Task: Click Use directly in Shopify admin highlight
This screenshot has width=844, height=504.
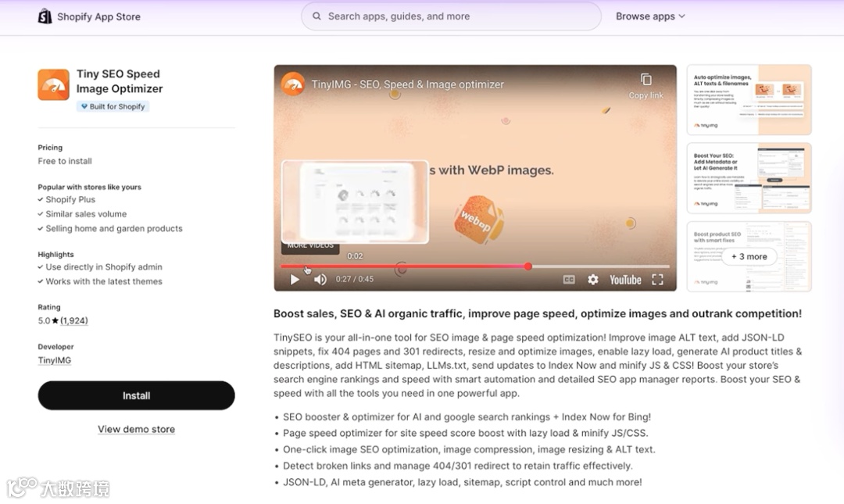Action: (x=104, y=266)
